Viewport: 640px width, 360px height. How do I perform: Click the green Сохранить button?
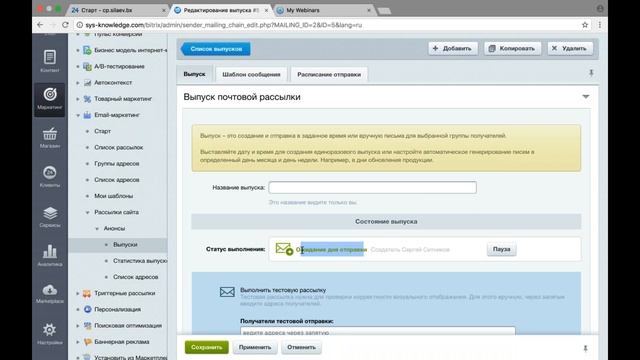207,347
